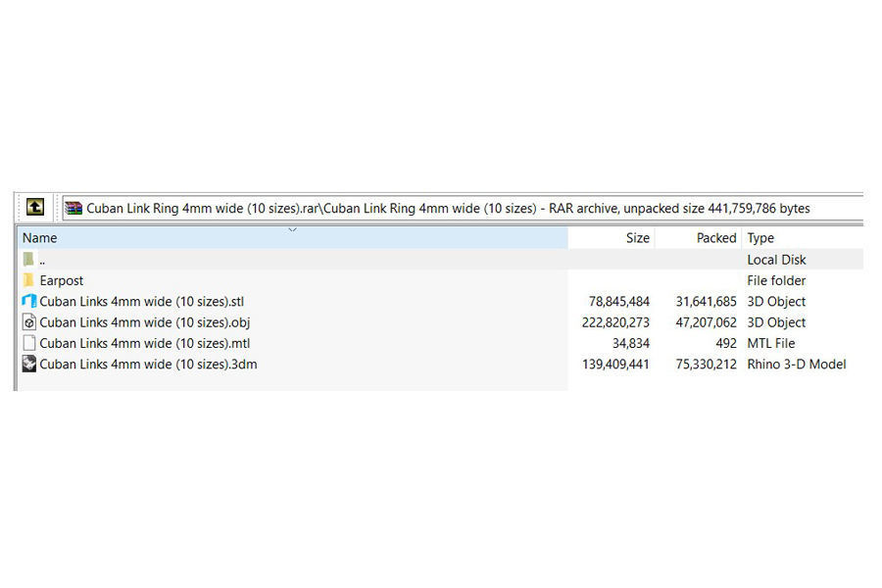Sort files by the Size column header
The width and height of the screenshot is (882, 588).
[x=637, y=238]
